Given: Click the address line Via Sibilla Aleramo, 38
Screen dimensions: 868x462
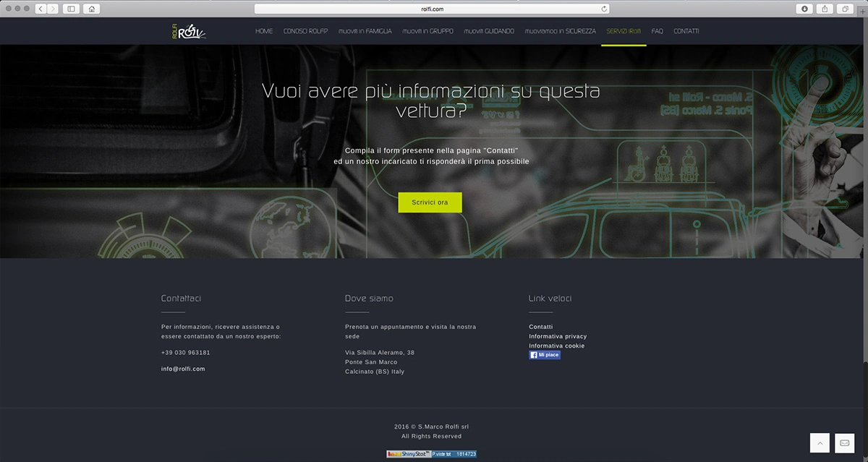Looking at the screenshot, I should tap(380, 353).
